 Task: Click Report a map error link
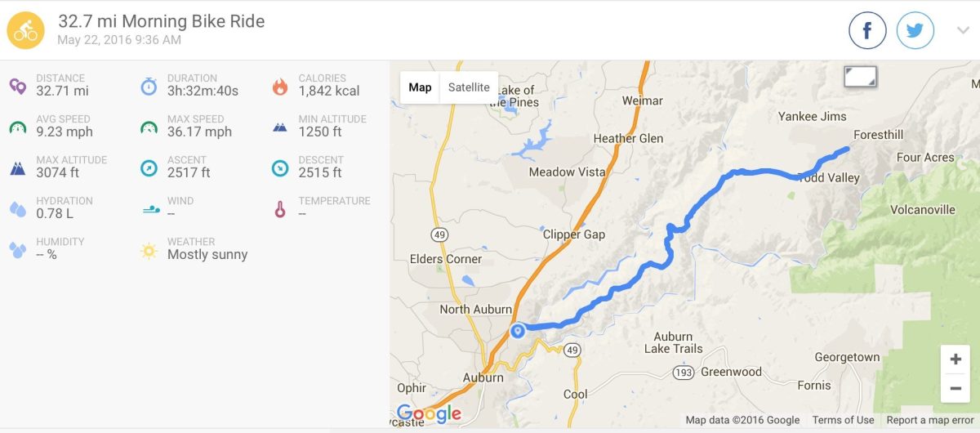point(929,420)
